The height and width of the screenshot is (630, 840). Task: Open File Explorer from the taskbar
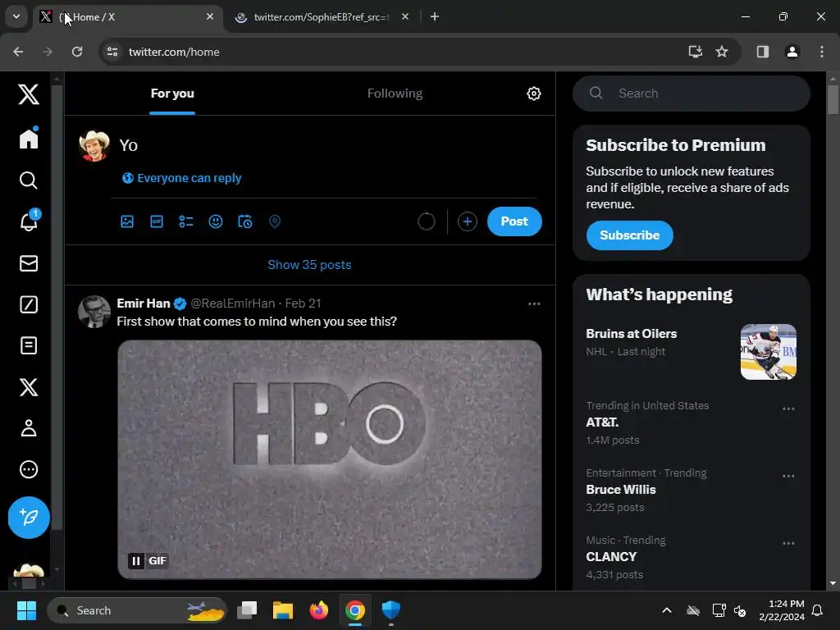click(283, 610)
